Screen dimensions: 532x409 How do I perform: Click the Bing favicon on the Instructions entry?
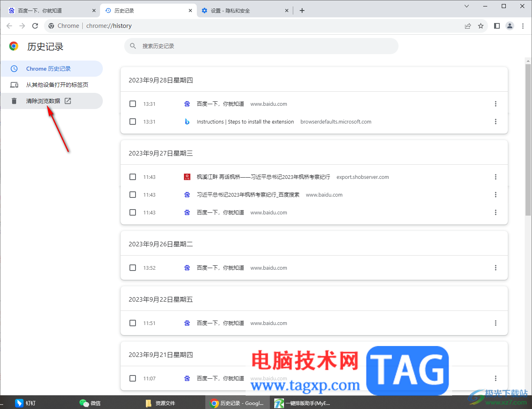pos(187,122)
